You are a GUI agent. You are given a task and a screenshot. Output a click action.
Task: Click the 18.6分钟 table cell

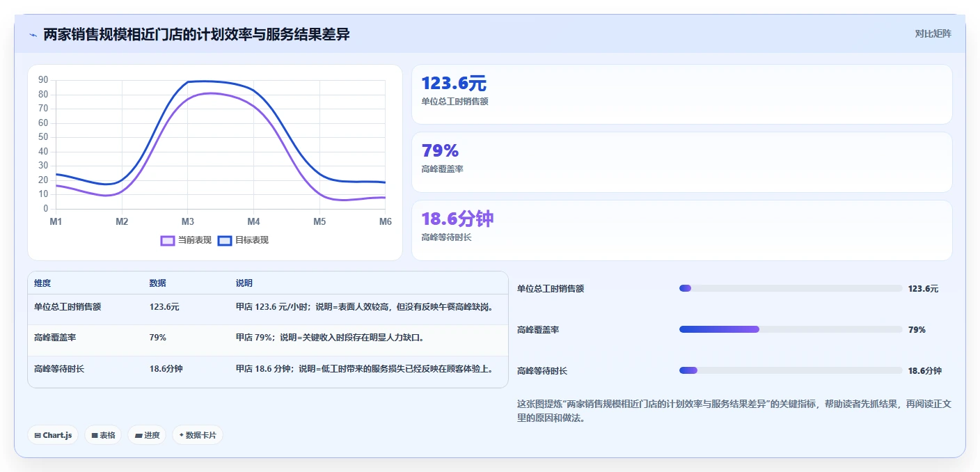click(x=166, y=369)
